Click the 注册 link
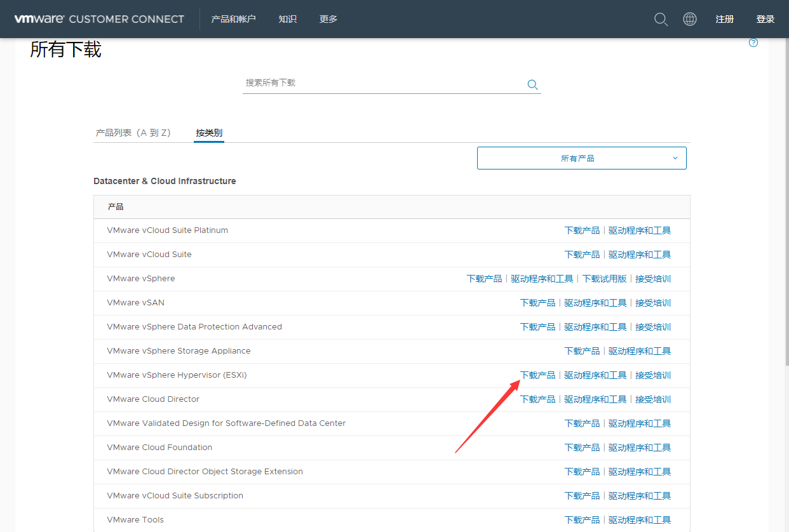Viewport: 789px width, 532px height. (x=725, y=19)
